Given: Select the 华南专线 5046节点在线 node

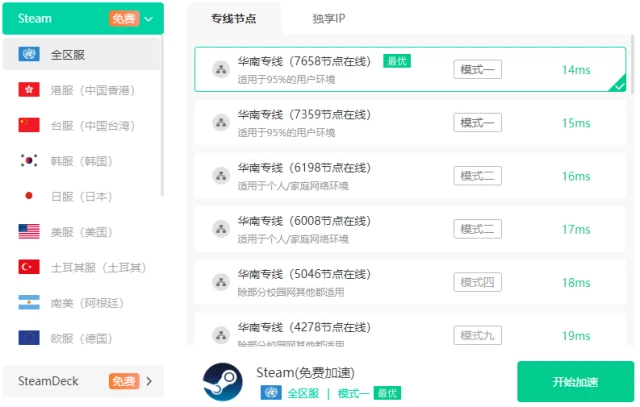Looking at the screenshot, I should coord(410,282).
